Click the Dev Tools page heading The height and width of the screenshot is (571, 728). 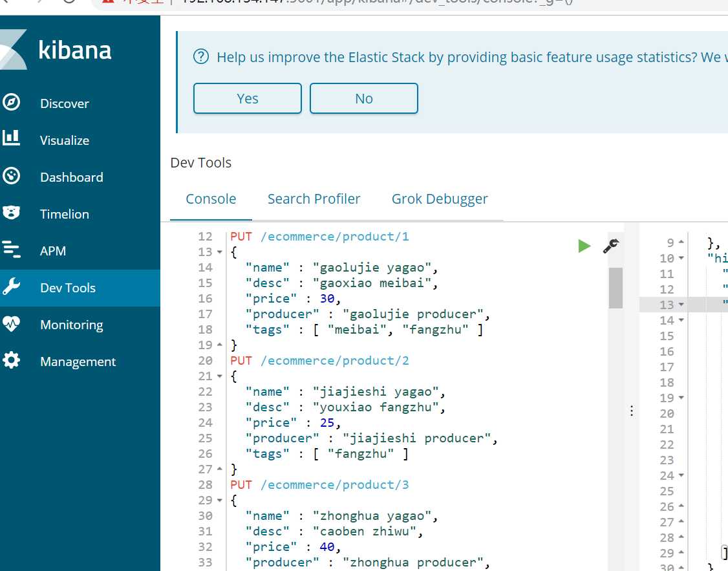[201, 163]
